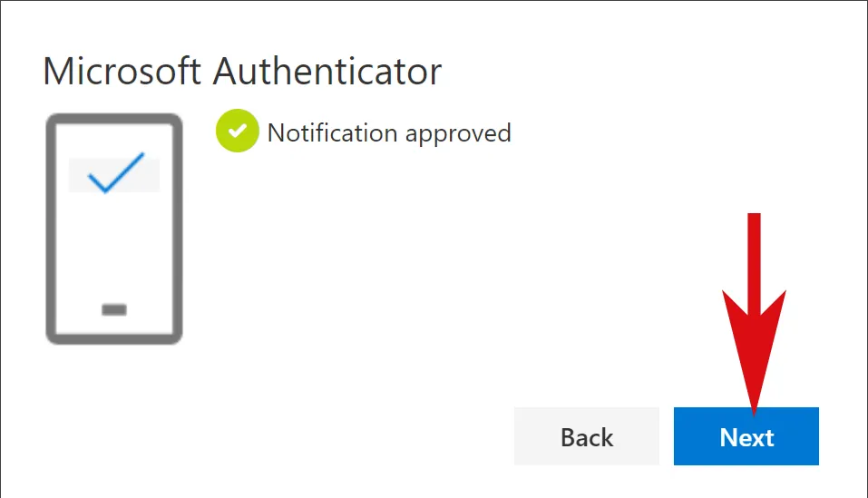Click the "Next" label text

746,437
